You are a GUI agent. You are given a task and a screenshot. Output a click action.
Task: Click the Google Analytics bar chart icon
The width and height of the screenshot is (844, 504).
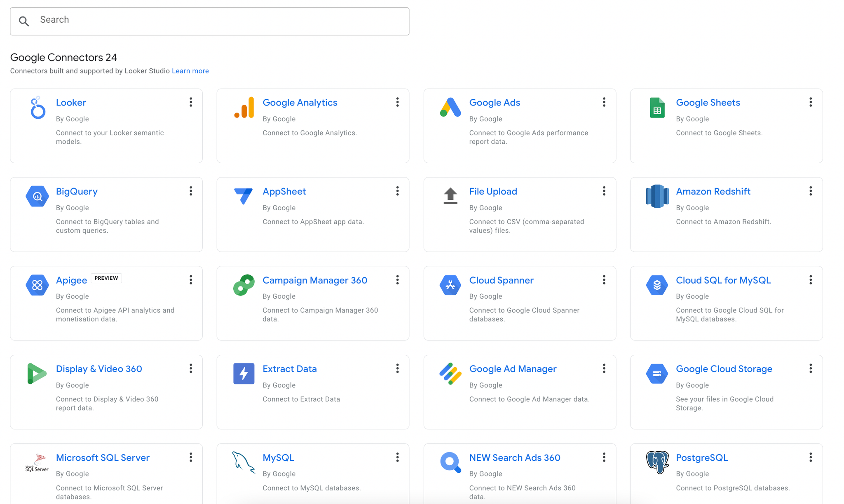pos(244,108)
